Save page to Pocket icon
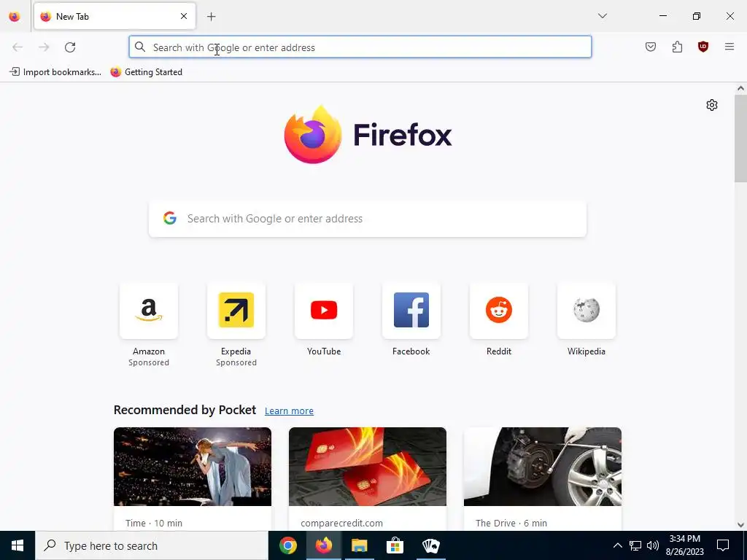Viewport: 747px width, 560px height. 651,47
